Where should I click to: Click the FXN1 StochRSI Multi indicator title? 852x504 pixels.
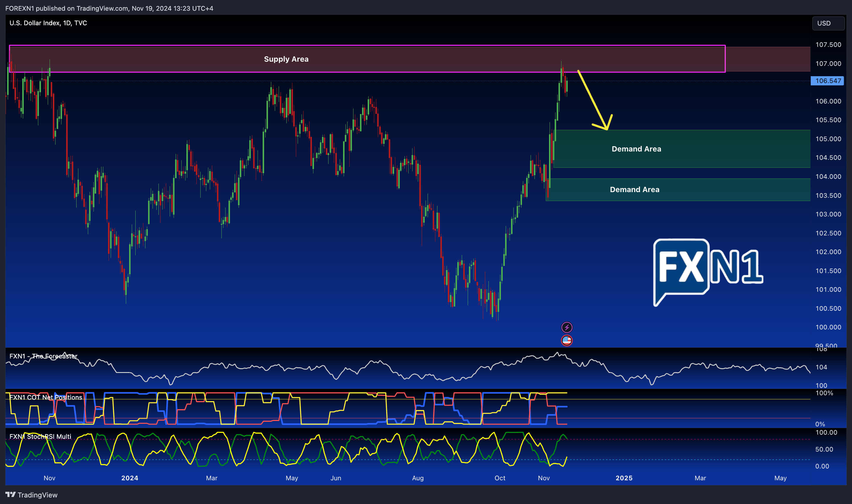40,436
